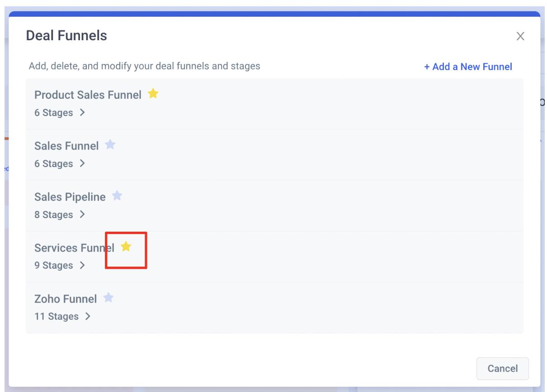
Task: Select the Zoho Funnel title
Action: 66,299
